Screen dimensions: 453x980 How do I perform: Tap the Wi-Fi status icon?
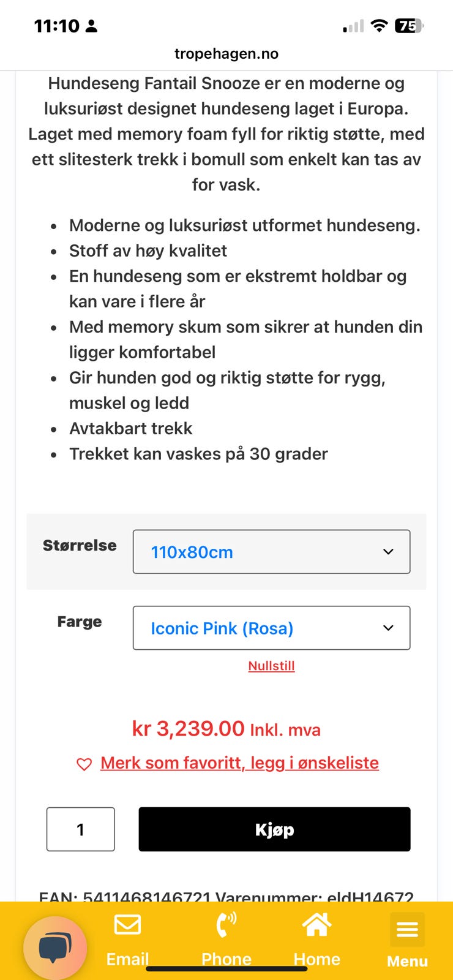380,26
